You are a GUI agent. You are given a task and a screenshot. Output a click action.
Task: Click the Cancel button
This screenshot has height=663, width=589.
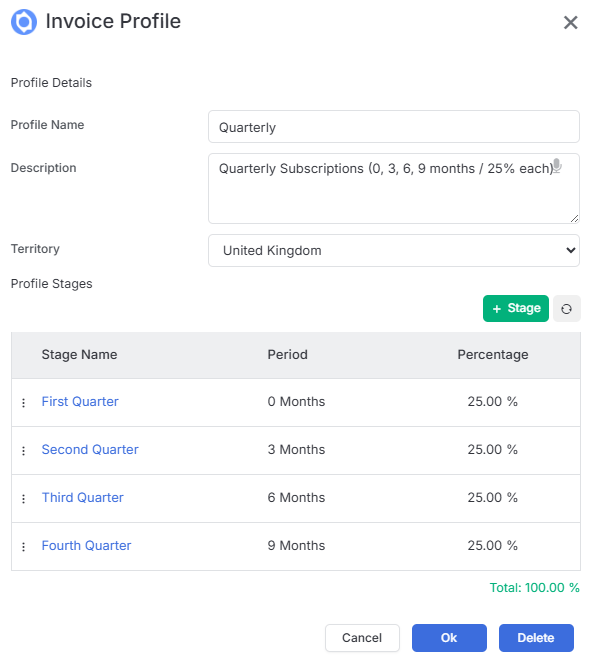coord(362,638)
